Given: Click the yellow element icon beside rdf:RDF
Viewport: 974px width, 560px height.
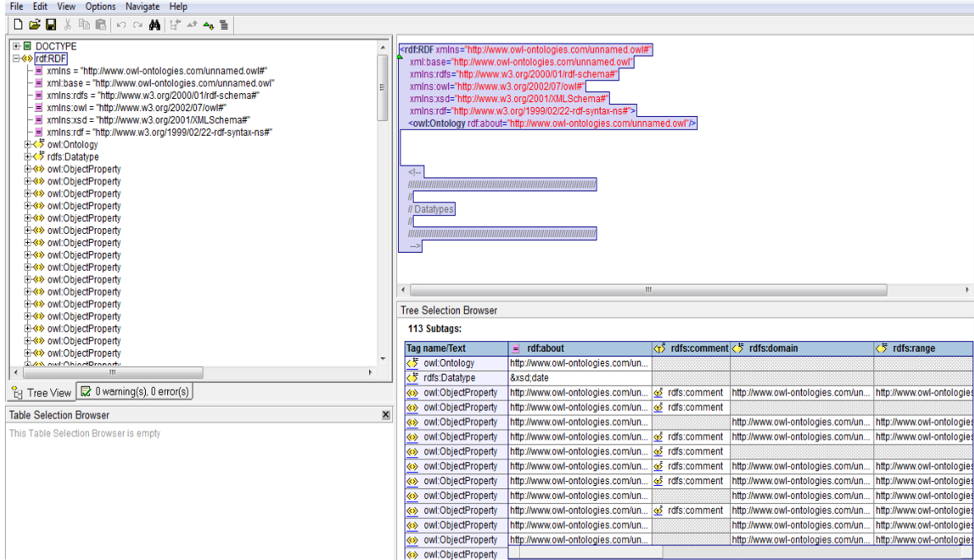Looking at the screenshot, I should (27, 58).
